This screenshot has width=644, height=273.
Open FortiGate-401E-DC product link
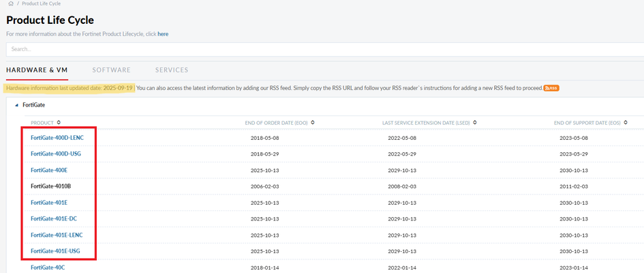(54, 218)
